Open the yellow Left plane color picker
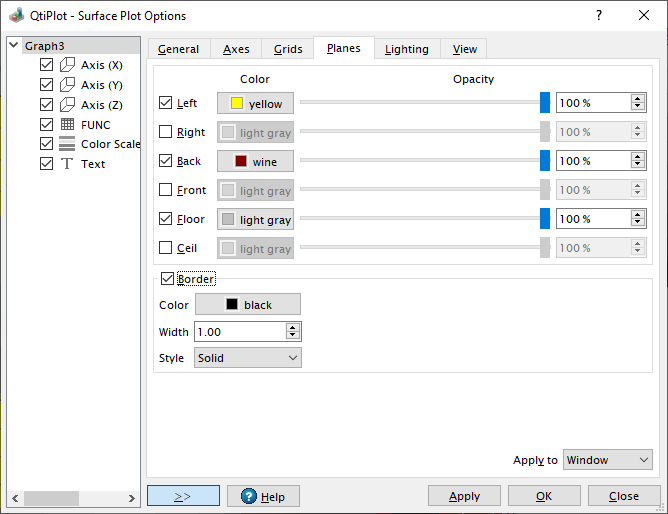The width and height of the screenshot is (668, 514). point(255,103)
